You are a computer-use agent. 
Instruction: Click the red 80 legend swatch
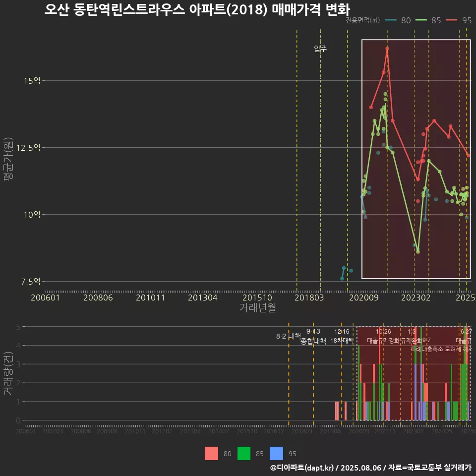click(x=211, y=454)
